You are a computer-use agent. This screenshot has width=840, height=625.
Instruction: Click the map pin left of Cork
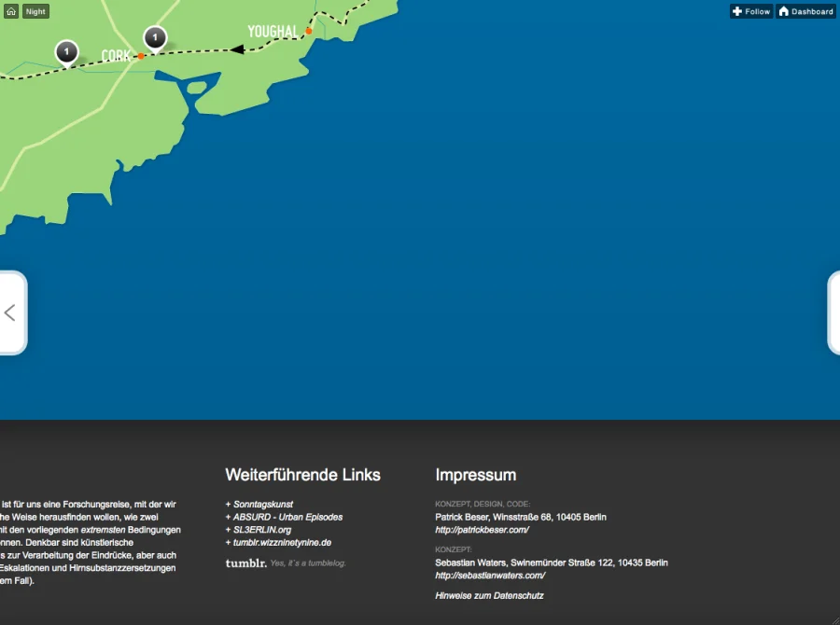(66, 51)
